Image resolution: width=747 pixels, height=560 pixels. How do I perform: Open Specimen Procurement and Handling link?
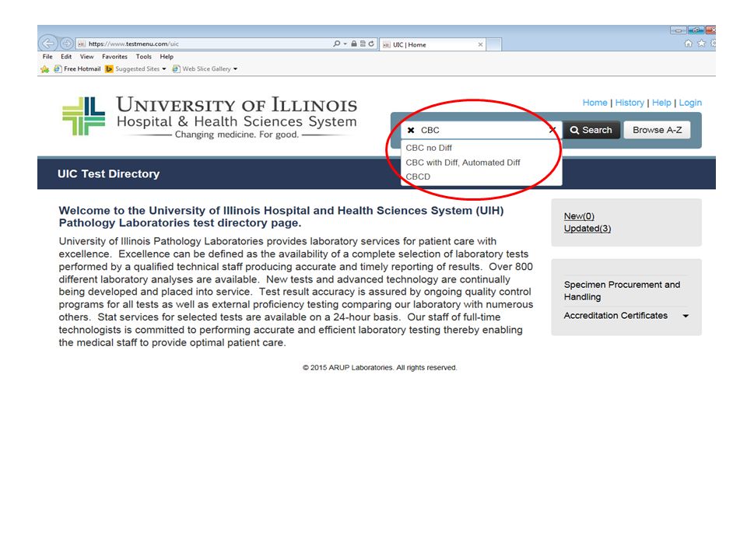click(622, 290)
